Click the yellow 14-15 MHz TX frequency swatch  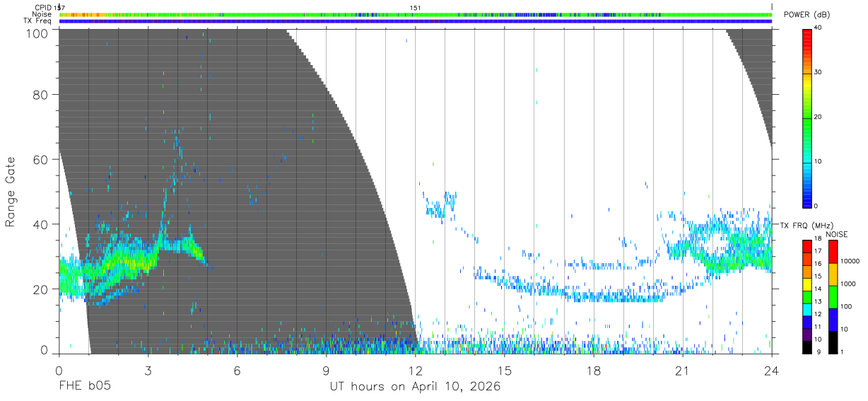pyautogui.click(x=807, y=284)
